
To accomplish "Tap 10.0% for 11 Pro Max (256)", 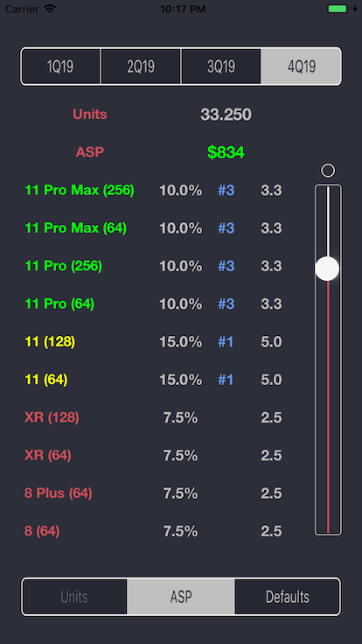I will pyautogui.click(x=181, y=191).
